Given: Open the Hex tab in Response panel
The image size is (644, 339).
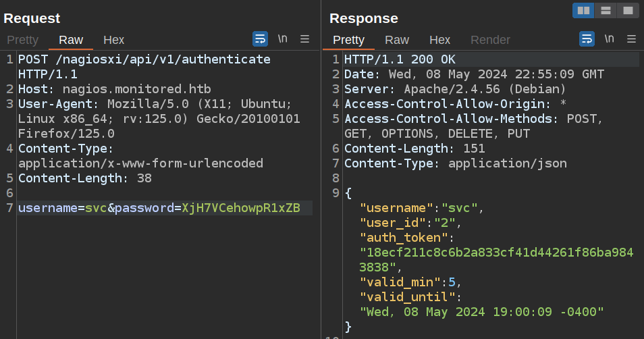Looking at the screenshot, I should point(439,40).
